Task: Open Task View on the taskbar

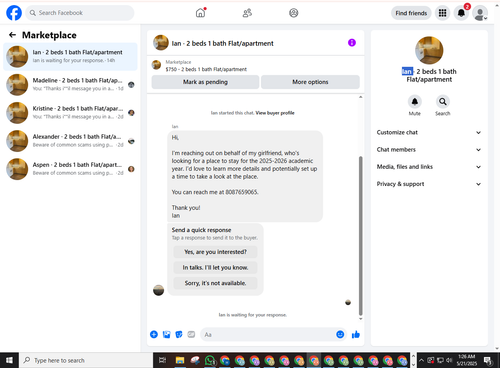Action: [x=162, y=360]
